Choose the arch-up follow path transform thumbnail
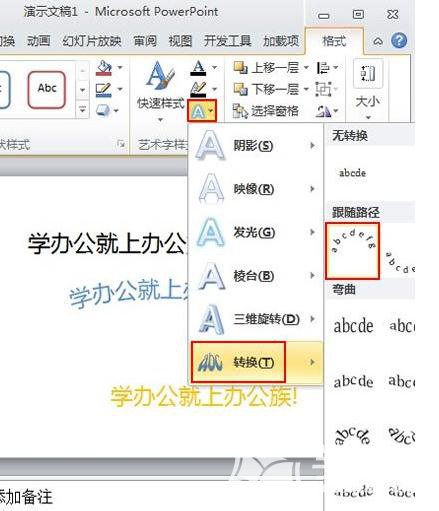The width and height of the screenshot is (439, 511). [353, 251]
